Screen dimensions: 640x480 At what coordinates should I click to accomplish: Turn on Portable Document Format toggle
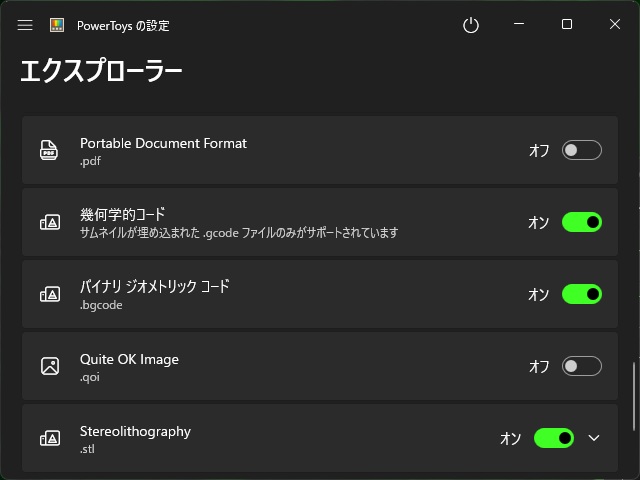tap(582, 150)
